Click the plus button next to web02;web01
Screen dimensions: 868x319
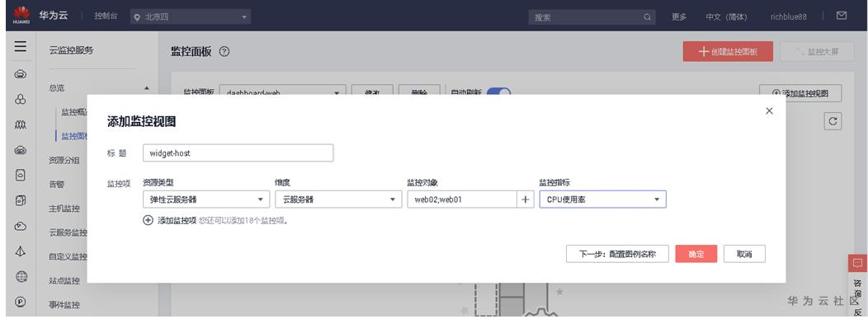point(526,199)
